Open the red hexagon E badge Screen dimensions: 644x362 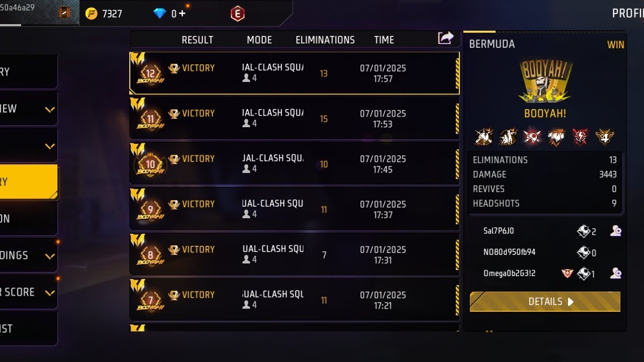point(237,14)
